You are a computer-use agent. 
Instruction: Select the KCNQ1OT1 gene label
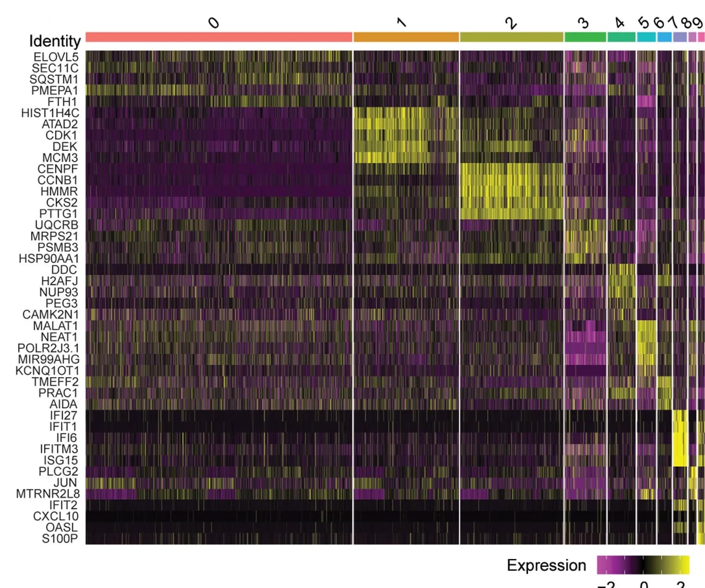click(x=47, y=371)
